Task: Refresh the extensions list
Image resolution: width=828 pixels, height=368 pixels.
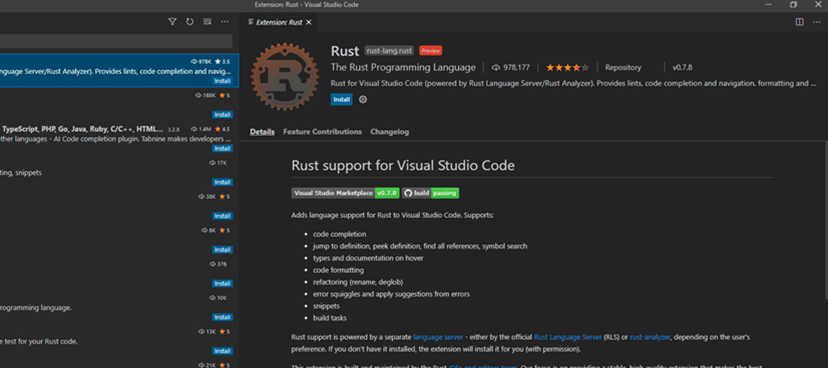Action: click(190, 22)
